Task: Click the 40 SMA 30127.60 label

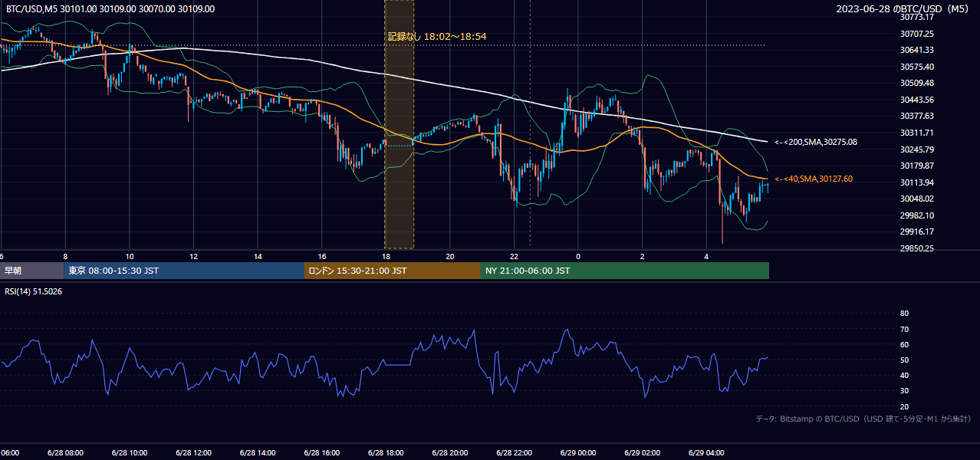Action: click(x=814, y=179)
